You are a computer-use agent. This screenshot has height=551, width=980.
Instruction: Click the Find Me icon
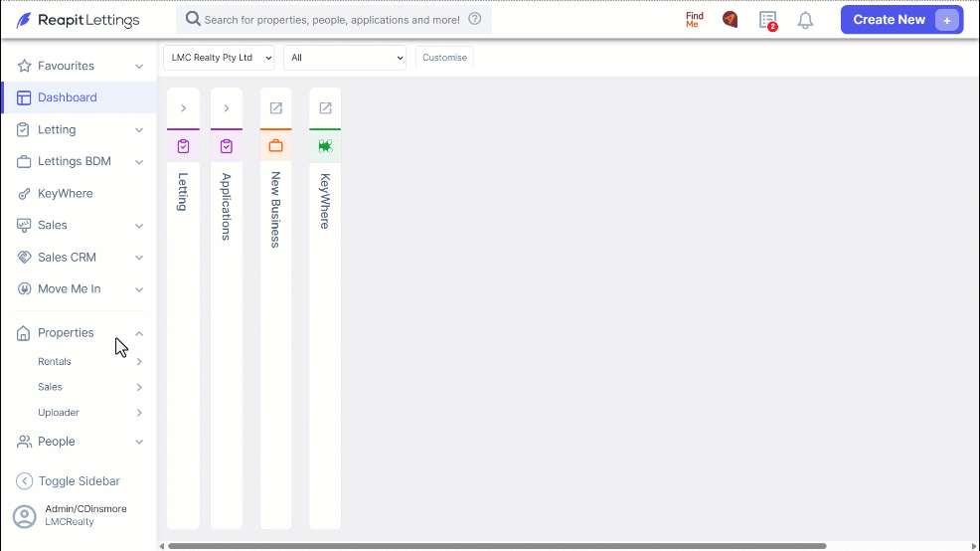[x=695, y=20]
